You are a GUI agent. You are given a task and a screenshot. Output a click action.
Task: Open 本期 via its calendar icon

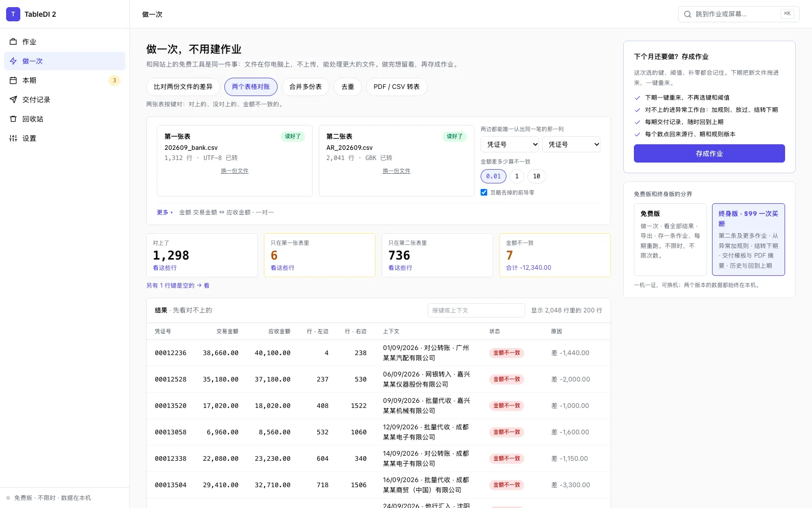[x=13, y=80]
